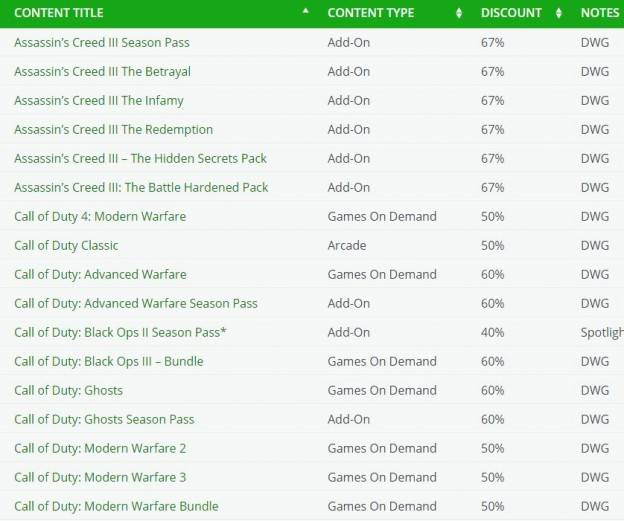Screen dimensions: 624x521
Task: Select DWG note in The Infamy row
Action: click(595, 101)
